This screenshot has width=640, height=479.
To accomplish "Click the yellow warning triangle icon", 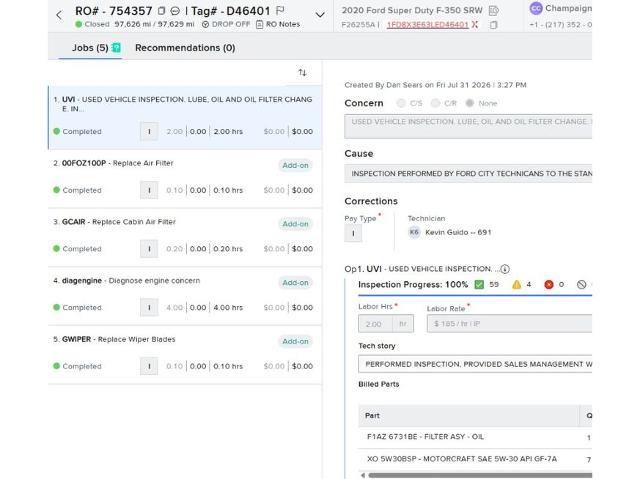I will pyautogui.click(x=516, y=284).
